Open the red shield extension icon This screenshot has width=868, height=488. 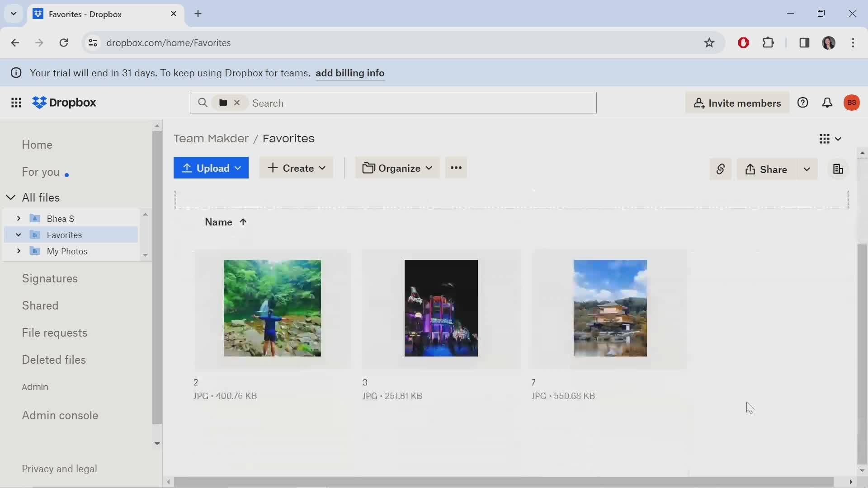(x=744, y=43)
